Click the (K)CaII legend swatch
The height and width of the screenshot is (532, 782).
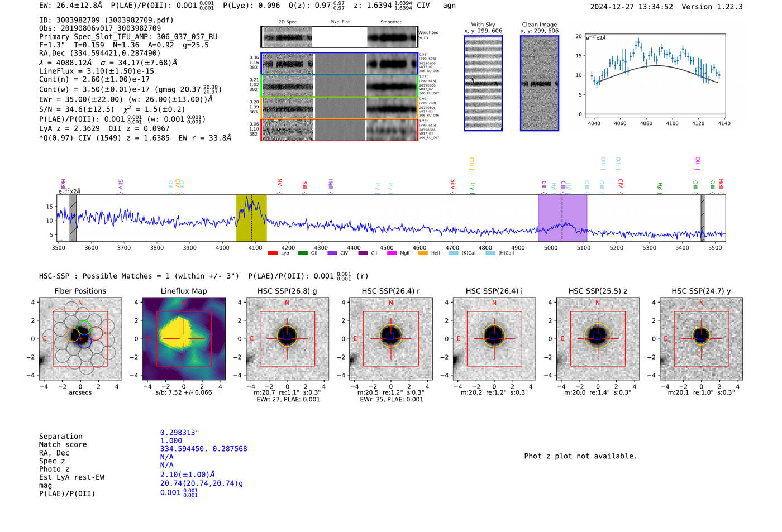coord(454,253)
